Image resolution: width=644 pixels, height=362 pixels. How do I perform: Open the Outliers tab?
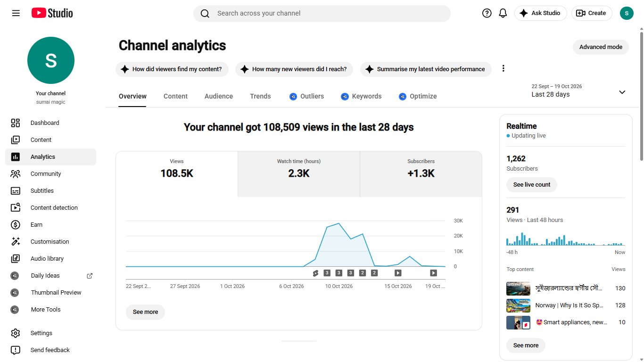click(307, 96)
